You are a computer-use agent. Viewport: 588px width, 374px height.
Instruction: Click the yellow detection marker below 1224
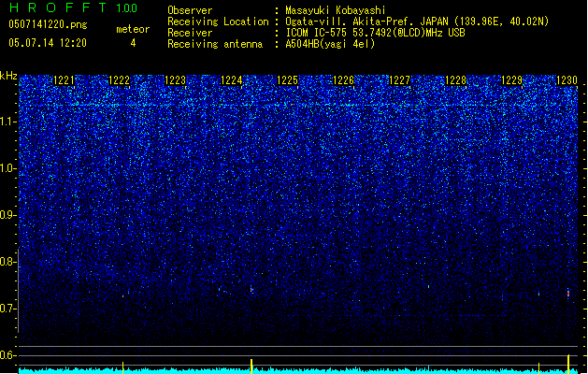(251, 367)
